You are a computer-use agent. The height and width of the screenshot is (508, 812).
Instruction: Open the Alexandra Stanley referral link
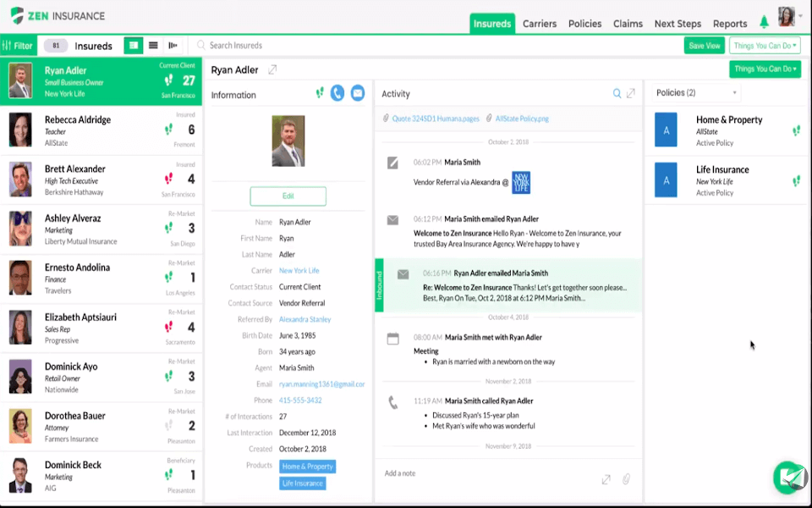pyautogui.click(x=304, y=319)
